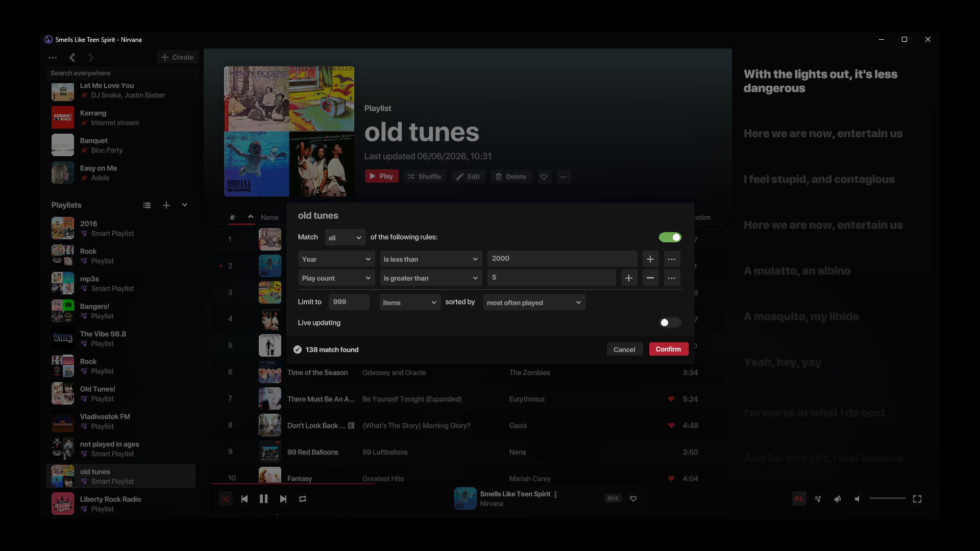
Task: Open playlist more options ellipsis
Action: click(563, 177)
